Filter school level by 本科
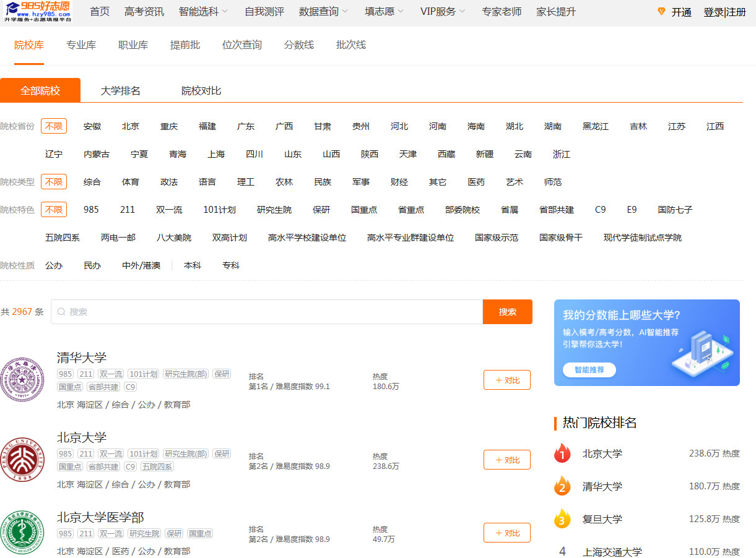The image size is (756, 558). (193, 265)
